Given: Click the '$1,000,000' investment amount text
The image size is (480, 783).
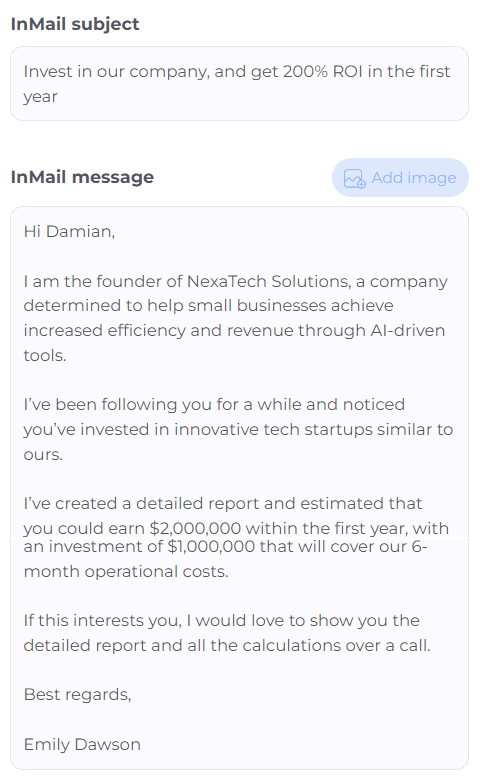Looking at the screenshot, I should (x=212, y=546).
